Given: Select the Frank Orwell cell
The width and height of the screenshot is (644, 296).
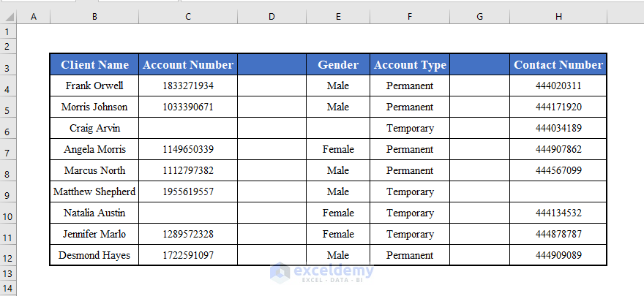Looking at the screenshot, I should pos(94,86).
